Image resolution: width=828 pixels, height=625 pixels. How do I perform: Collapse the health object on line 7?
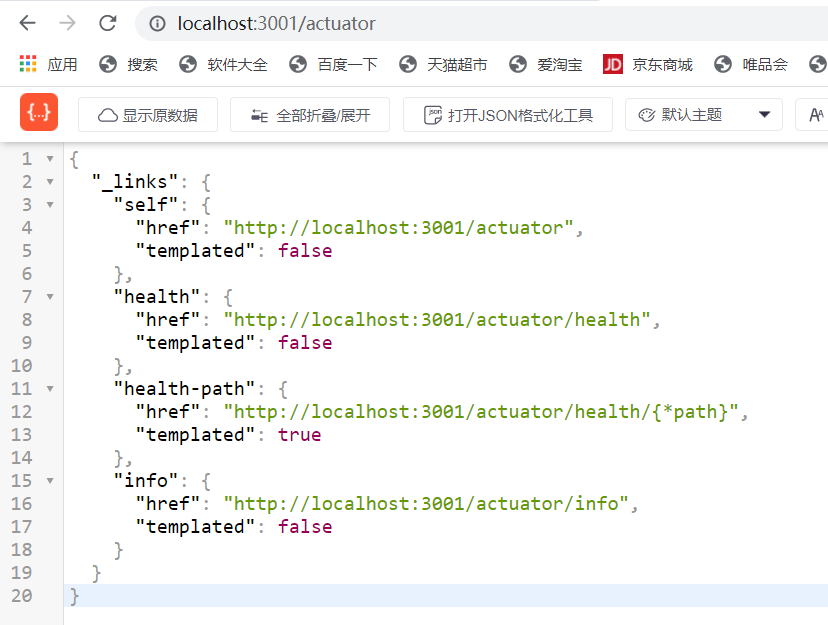point(50,297)
